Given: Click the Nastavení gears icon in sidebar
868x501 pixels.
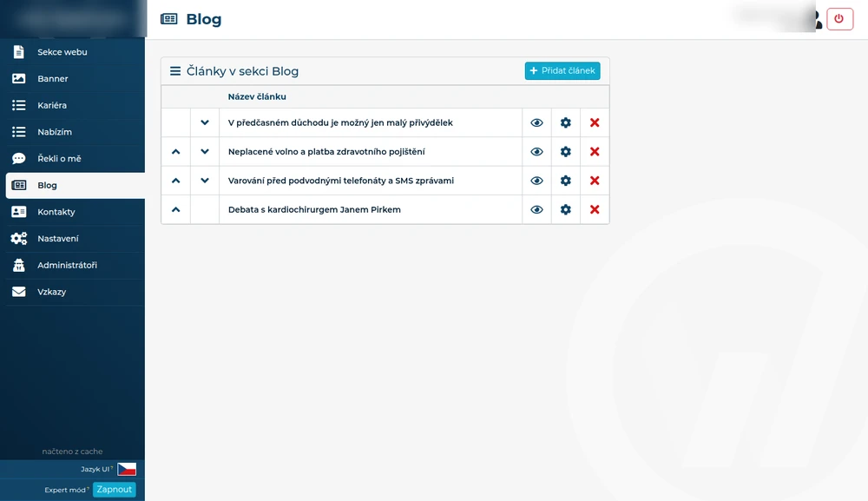Looking at the screenshot, I should coord(19,239).
